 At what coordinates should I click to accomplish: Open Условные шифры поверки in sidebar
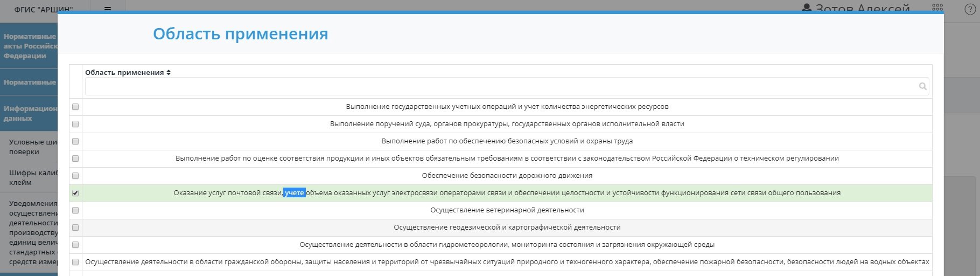[x=32, y=147]
